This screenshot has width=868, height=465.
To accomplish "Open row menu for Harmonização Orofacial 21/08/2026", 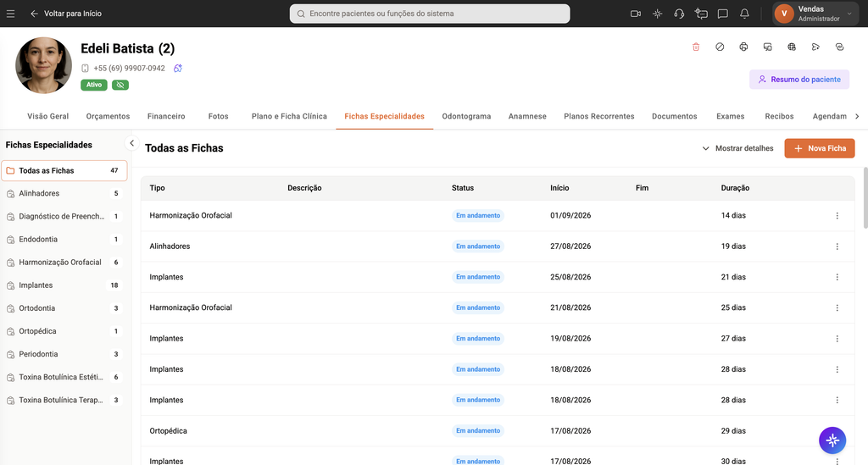I will point(837,308).
